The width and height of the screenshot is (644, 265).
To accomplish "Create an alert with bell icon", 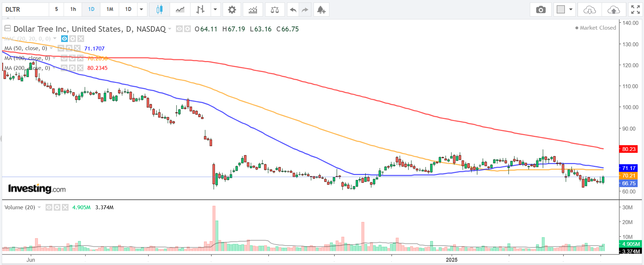I will coord(321,10).
